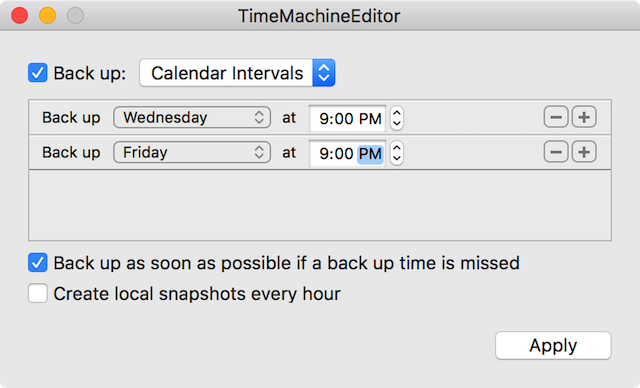Open the Calendar Intervals dropdown
Viewport: 640px width, 388px height.
click(x=237, y=73)
